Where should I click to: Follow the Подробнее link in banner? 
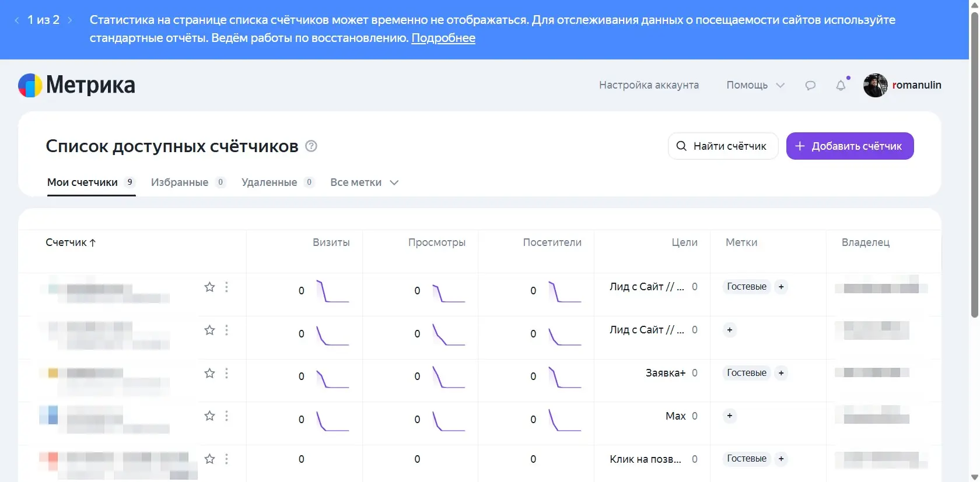pyautogui.click(x=443, y=38)
